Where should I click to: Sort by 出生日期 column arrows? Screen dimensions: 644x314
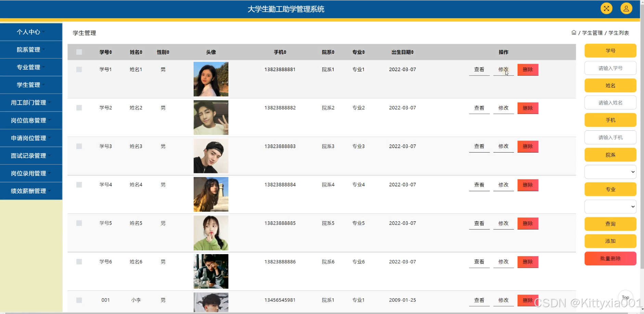pyautogui.click(x=412, y=52)
